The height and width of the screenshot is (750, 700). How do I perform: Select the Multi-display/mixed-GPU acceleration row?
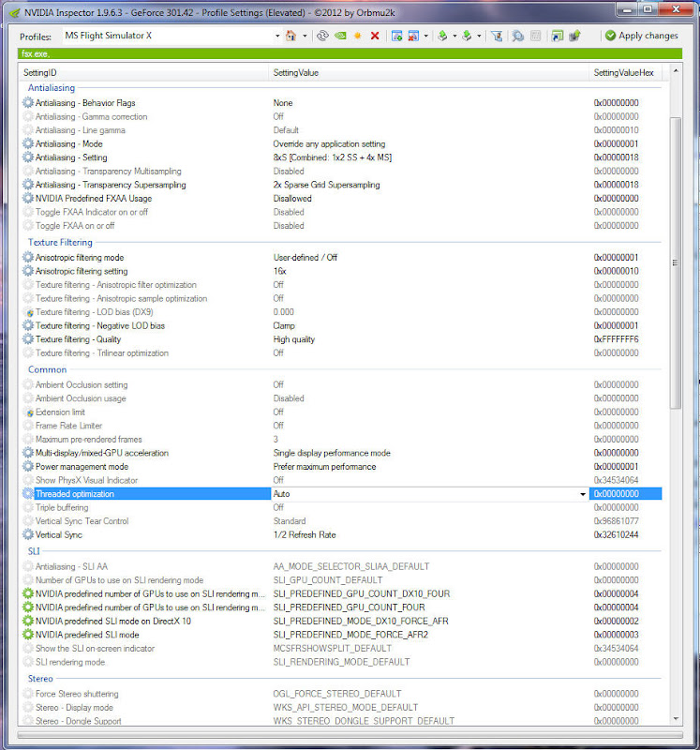(341, 453)
